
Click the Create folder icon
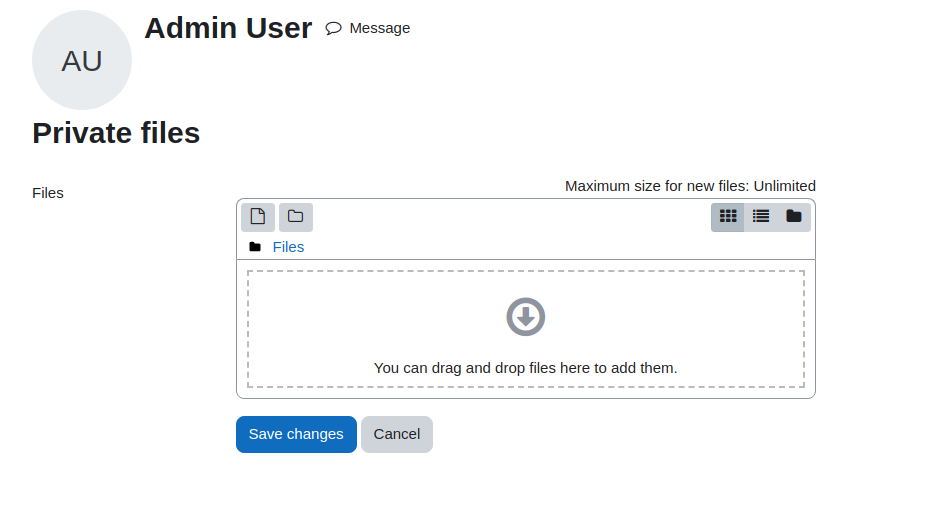pyautogui.click(x=296, y=217)
